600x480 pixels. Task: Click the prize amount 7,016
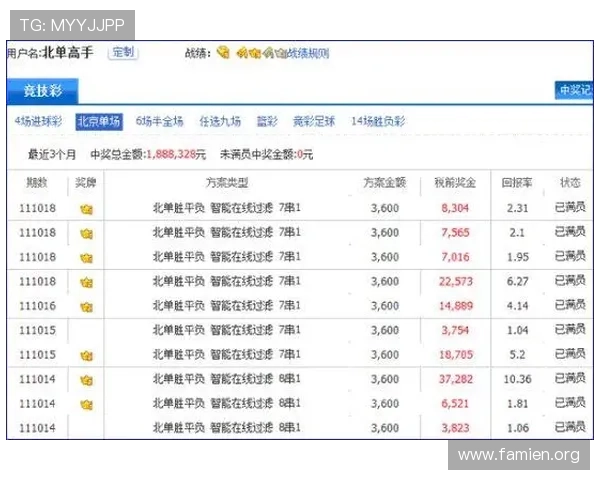tap(455, 257)
